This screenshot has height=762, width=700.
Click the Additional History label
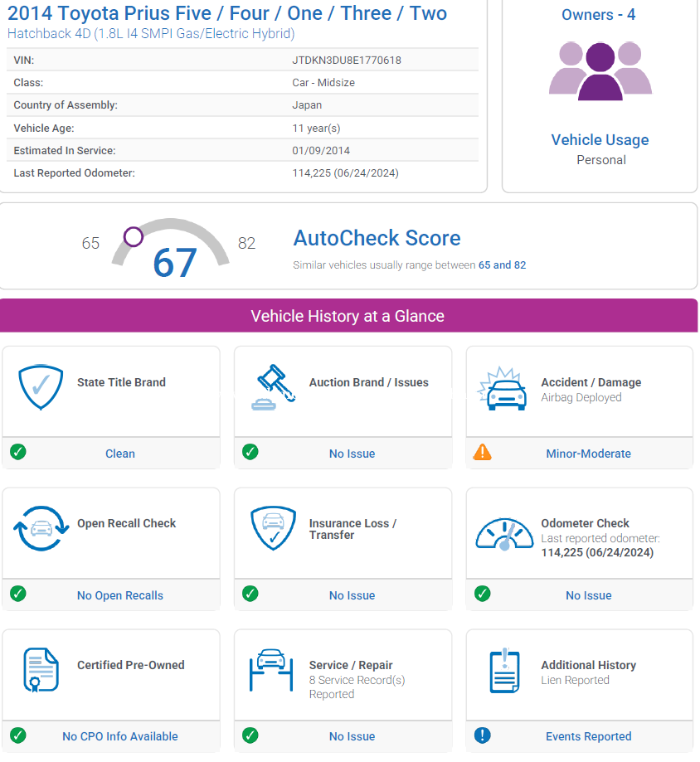point(589,665)
